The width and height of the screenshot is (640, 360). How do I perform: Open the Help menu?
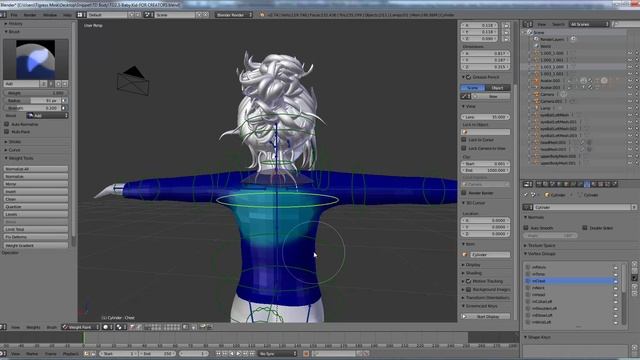coord(67,15)
